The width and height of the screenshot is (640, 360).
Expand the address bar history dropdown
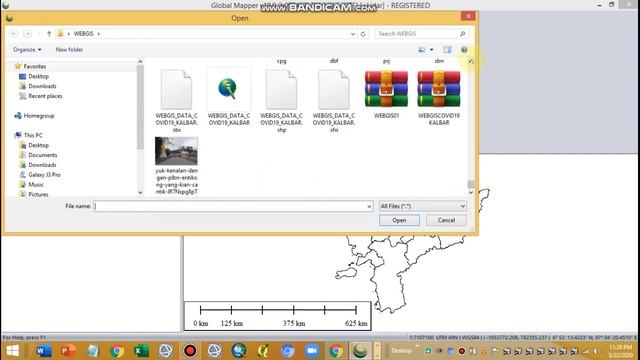tap(353, 34)
